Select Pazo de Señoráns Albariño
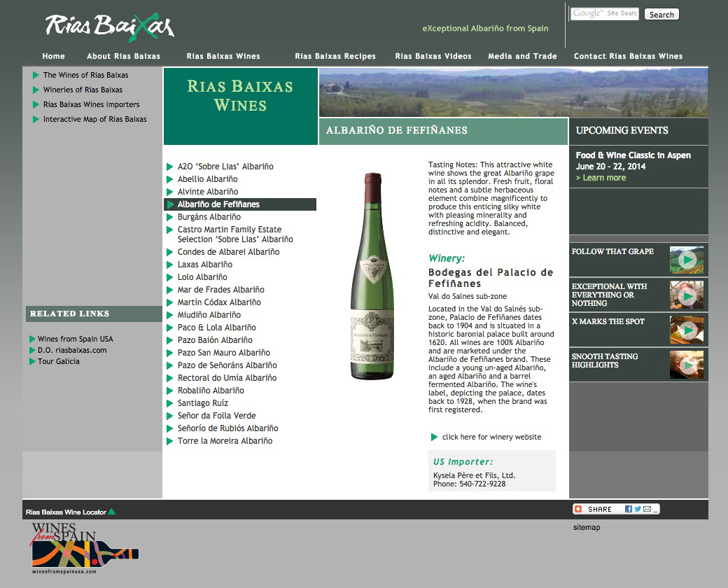This screenshot has width=728, height=588. 227,365
